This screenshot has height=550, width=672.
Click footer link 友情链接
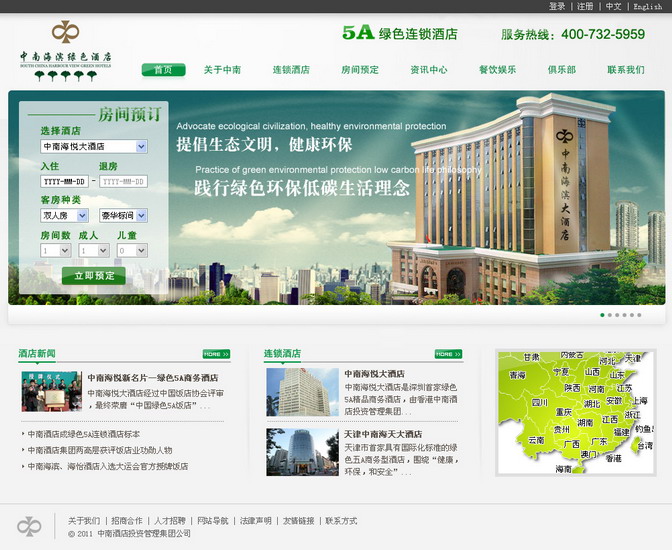[298, 521]
